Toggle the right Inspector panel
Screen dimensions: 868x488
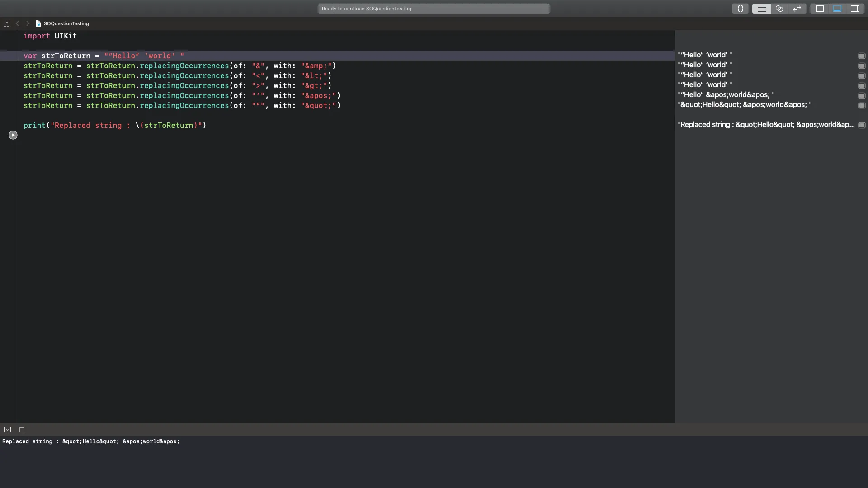[855, 9]
